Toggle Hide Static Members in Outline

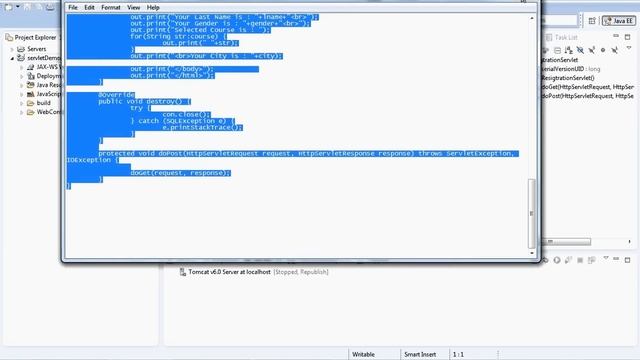[591, 50]
